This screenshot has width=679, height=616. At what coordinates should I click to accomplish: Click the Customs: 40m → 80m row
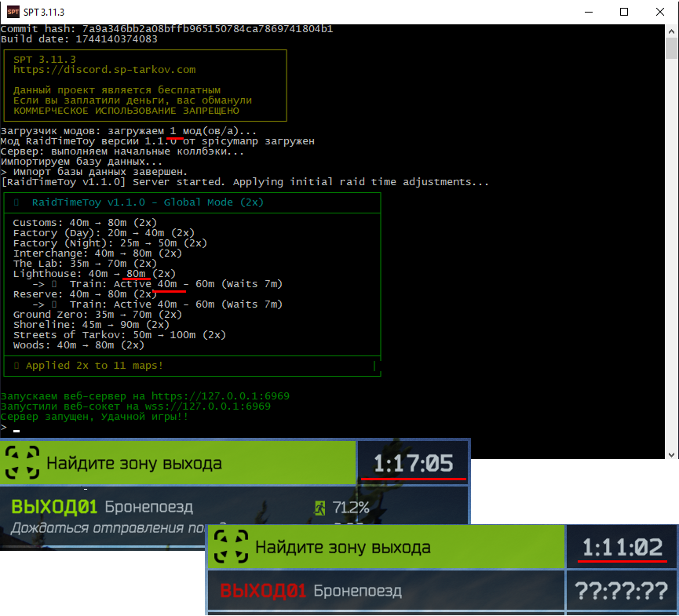pyautogui.click(x=85, y=223)
